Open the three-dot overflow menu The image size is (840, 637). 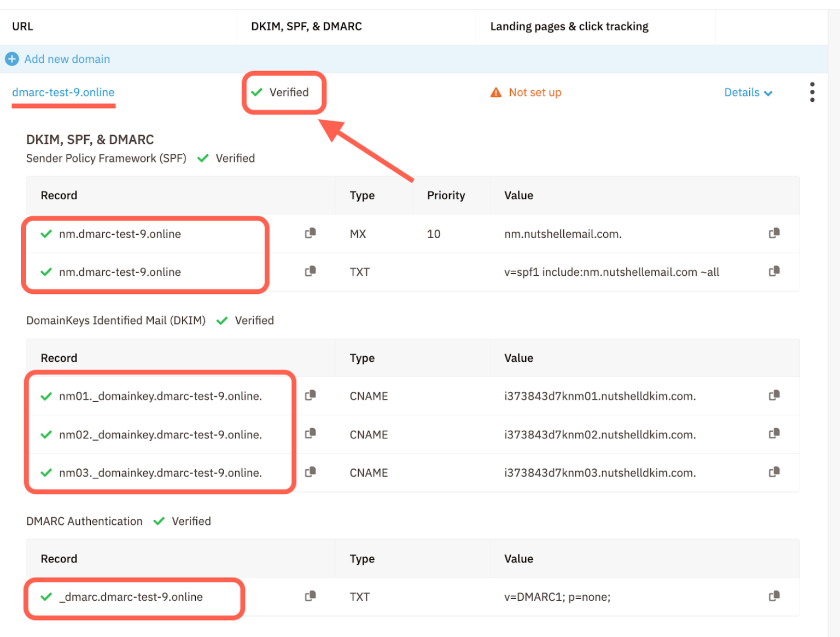coord(812,92)
